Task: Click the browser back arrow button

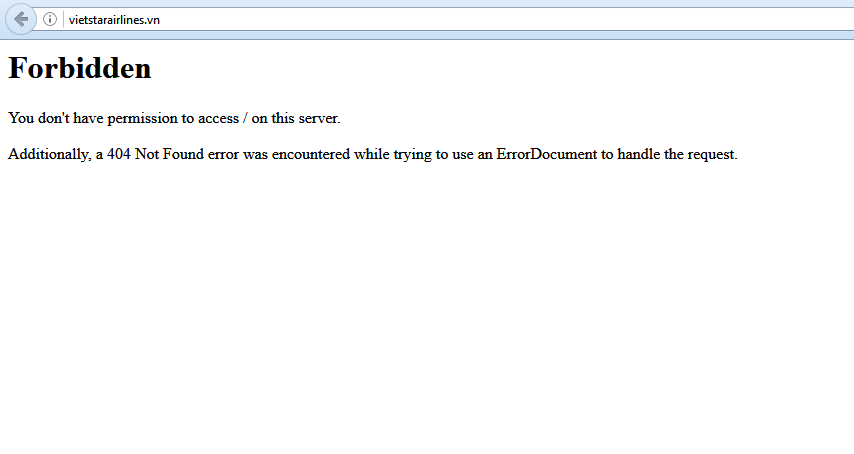Action: (20, 19)
